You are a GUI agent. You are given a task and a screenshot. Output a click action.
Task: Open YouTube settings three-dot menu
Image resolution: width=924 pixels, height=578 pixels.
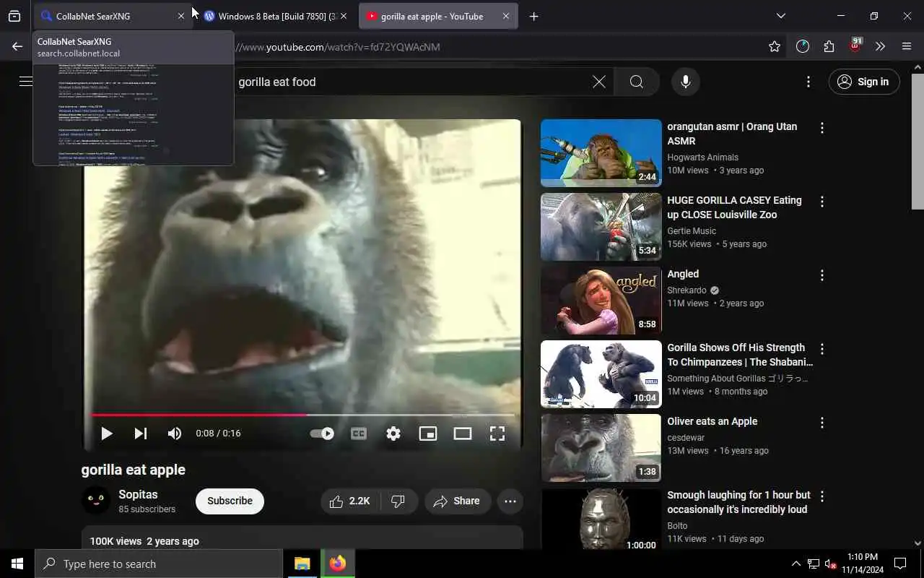pos(808,82)
